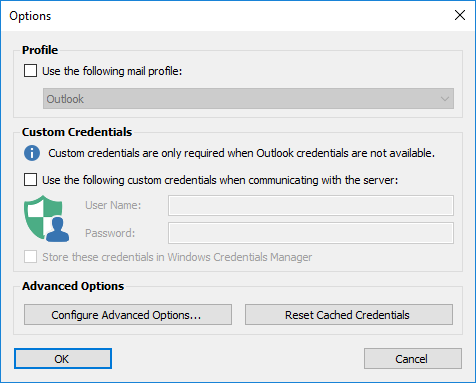Click the blue information icon
The height and width of the screenshot is (383, 476).
click(x=32, y=153)
